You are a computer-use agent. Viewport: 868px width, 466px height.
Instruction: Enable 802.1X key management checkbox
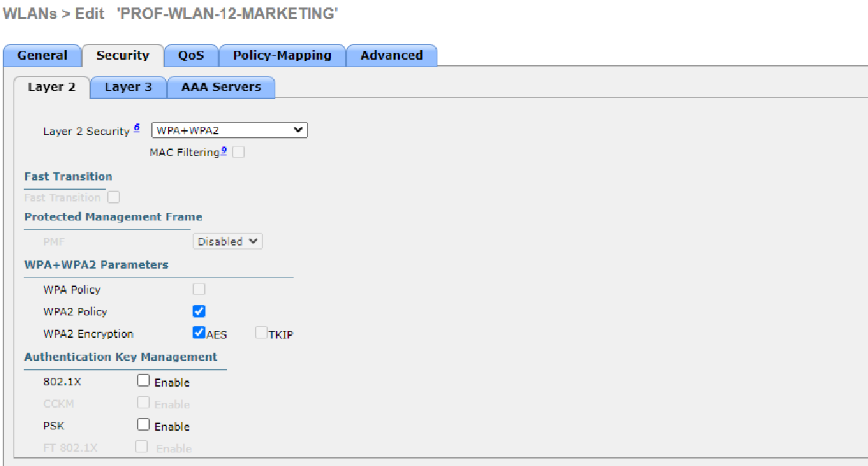pos(143,381)
